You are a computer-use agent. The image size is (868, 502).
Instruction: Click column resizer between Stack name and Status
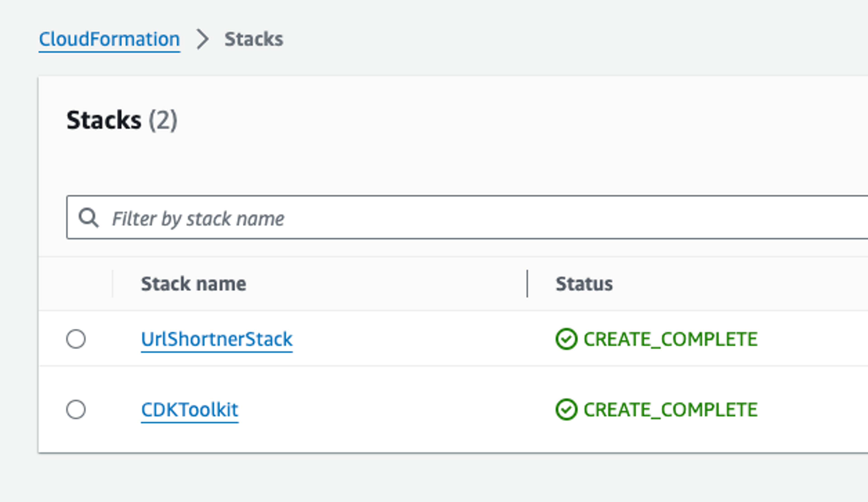pos(527,284)
